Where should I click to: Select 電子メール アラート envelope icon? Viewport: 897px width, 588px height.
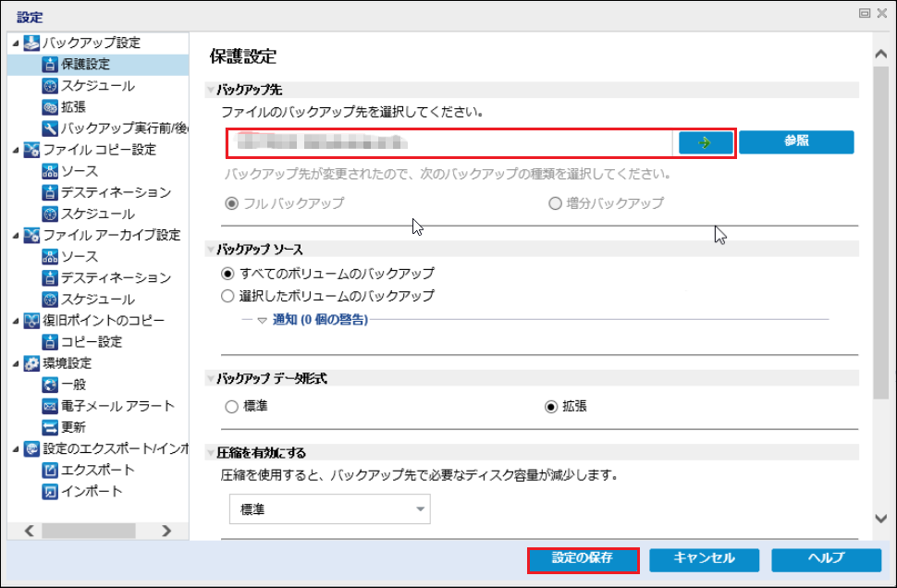pos(50,406)
